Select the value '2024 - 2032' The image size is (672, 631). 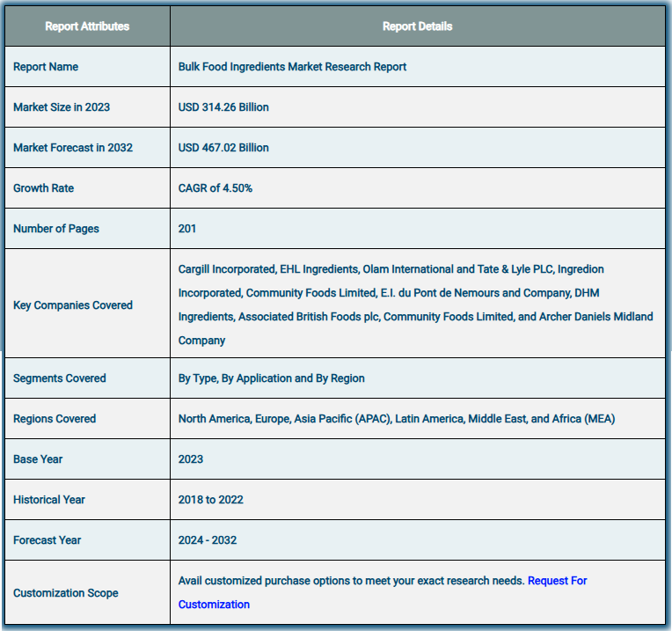point(208,540)
